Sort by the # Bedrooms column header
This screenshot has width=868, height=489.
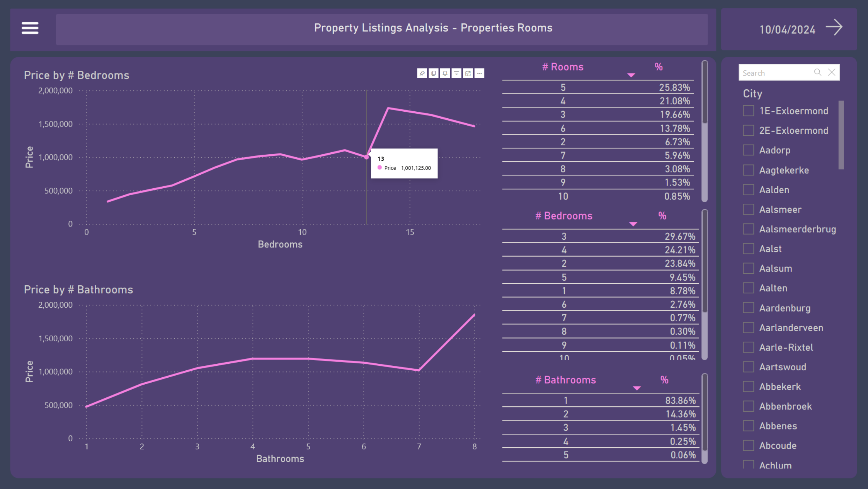click(564, 216)
